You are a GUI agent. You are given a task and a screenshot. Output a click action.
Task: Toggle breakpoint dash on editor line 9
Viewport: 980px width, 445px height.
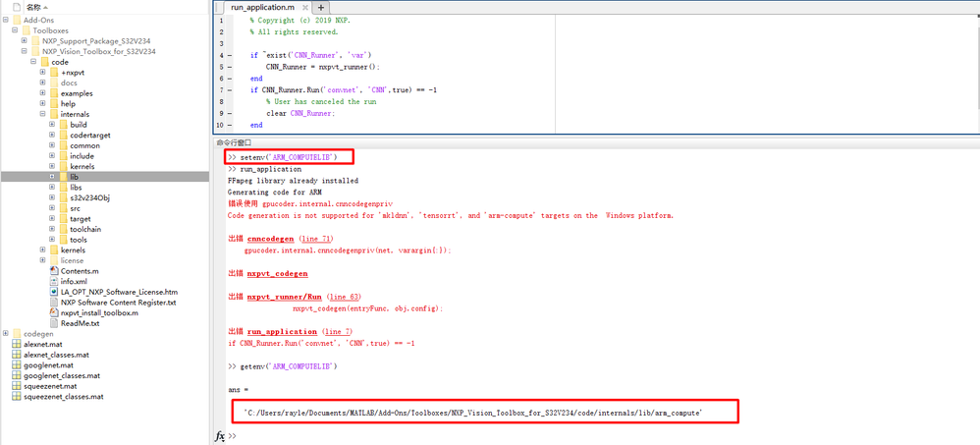pyautogui.click(x=230, y=113)
